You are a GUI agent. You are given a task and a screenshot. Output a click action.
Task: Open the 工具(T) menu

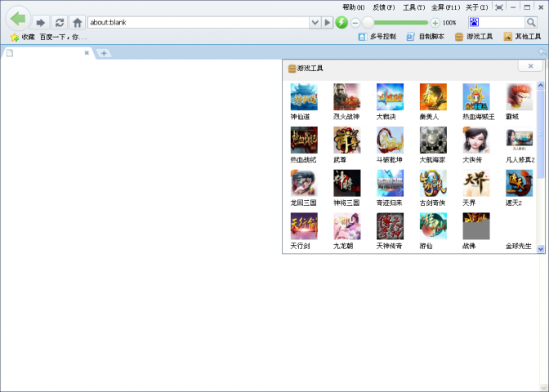[413, 7]
